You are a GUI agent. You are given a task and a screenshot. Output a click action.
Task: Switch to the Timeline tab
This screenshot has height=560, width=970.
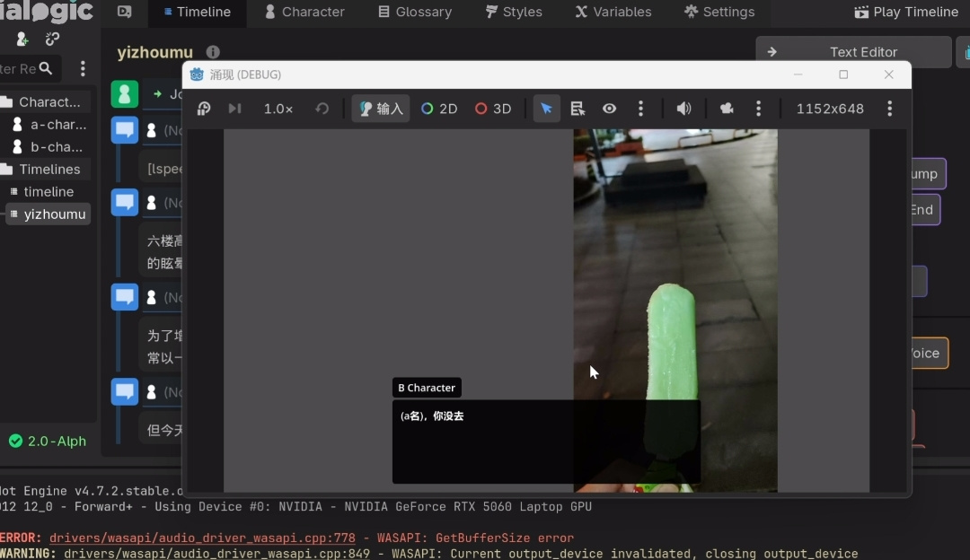198,12
